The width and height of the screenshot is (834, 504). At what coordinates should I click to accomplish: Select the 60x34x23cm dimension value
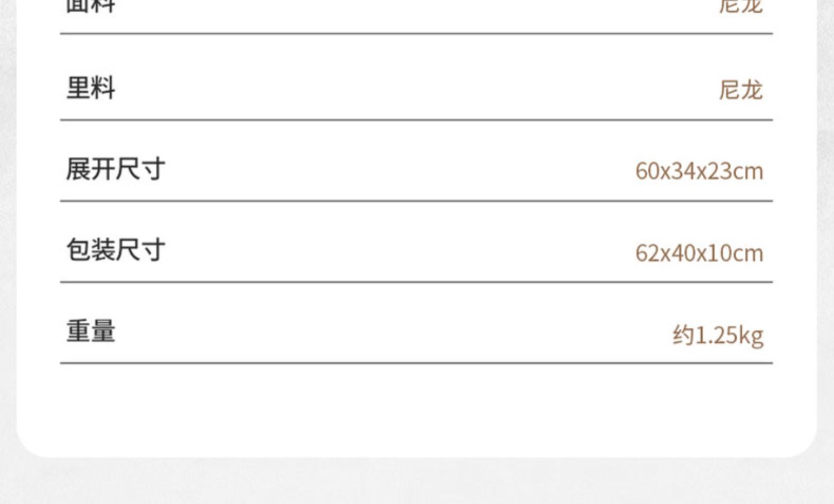click(x=699, y=171)
